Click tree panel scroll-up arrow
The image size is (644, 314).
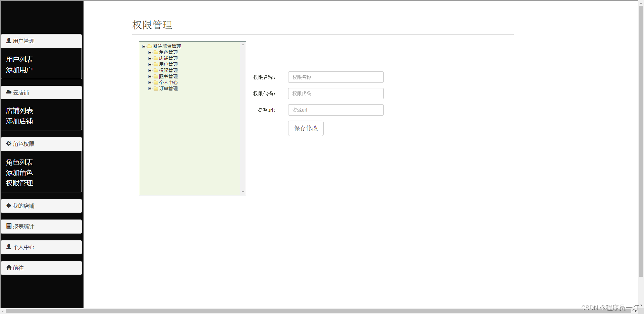(243, 45)
